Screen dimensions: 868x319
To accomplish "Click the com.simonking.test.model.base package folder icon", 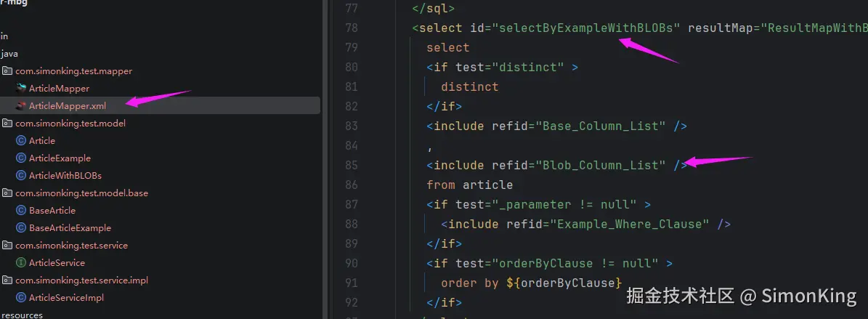I will pos(7,193).
